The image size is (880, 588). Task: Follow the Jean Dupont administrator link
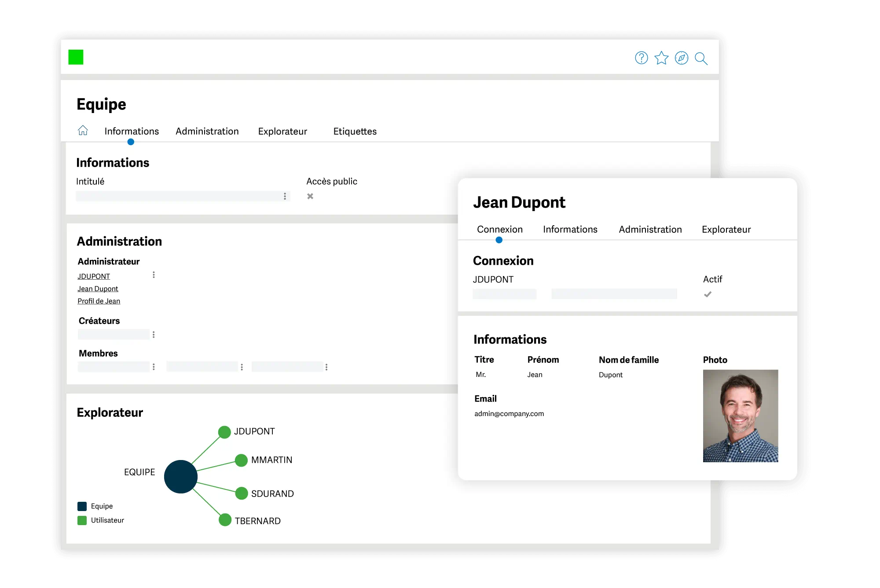tap(98, 289)
